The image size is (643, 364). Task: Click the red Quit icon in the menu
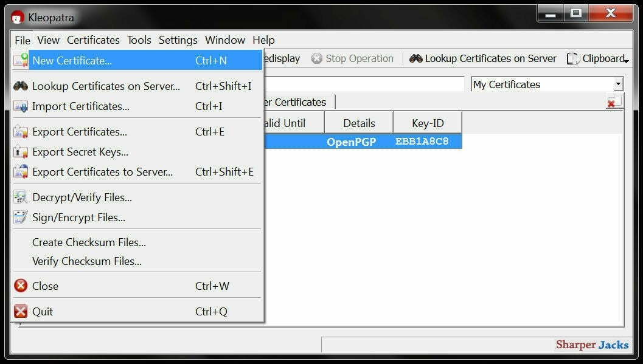(21, 312)
